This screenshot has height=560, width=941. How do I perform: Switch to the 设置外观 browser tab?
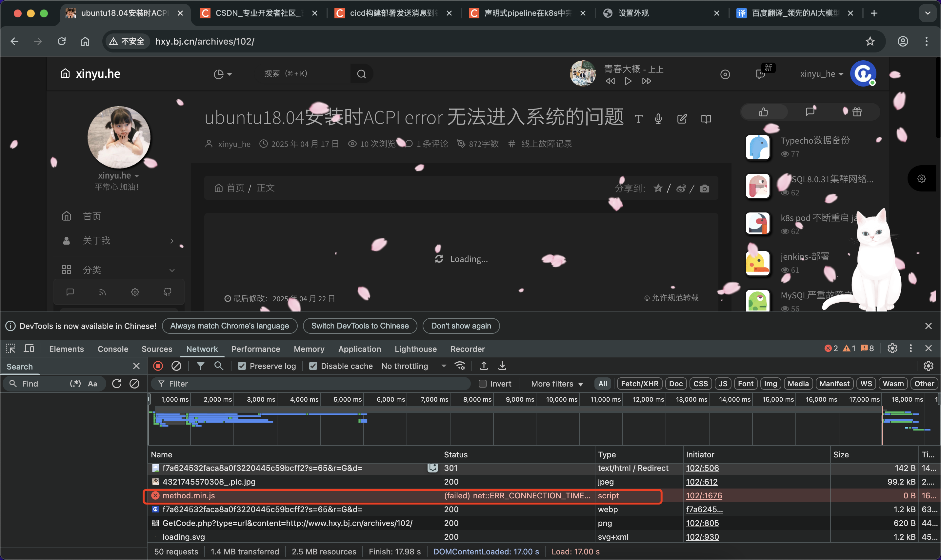point(660,13)
